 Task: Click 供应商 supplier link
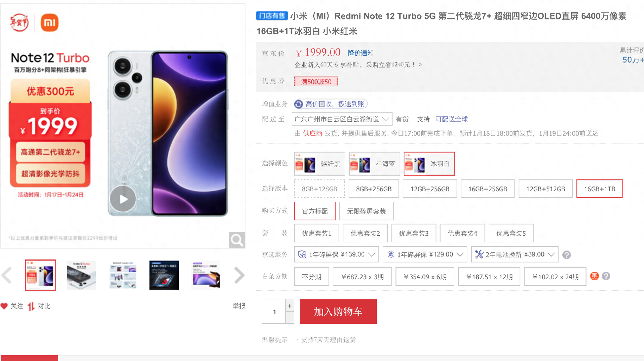pyautogui.click(x=313, y=133)
